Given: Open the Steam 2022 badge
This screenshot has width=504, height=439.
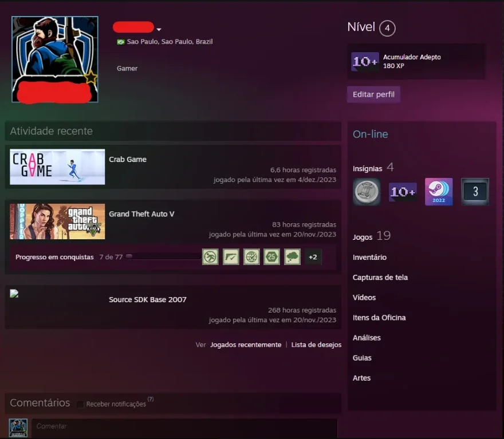Looking at the screenshot, I should [439, 192].
